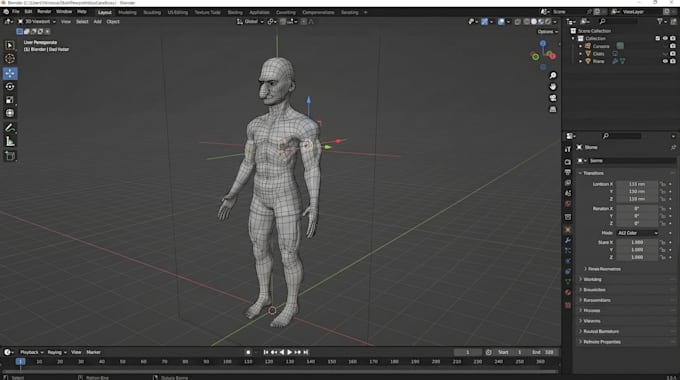The width and height of the screenshot is (680, 380).
Task: Click the timeline View menu
Action: click(76, 352)
